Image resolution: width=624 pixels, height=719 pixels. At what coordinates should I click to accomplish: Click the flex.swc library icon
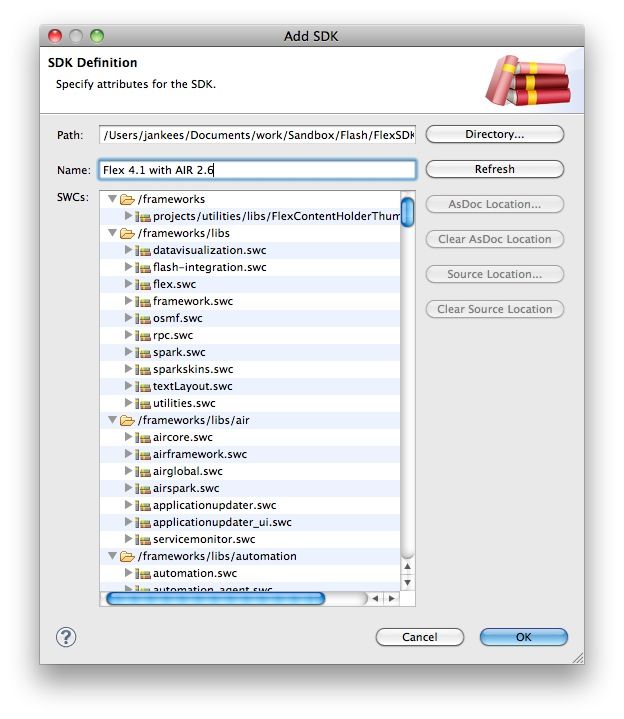coord(143,284)
